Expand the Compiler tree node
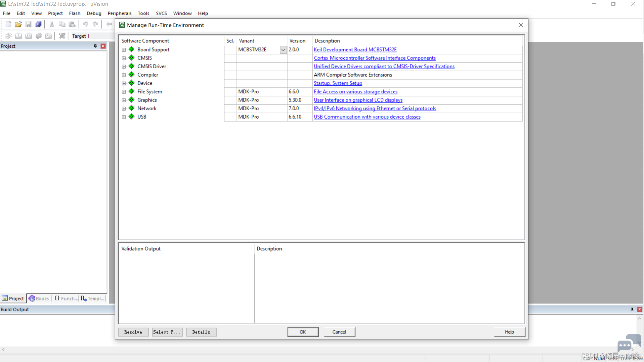 (x=124, y=75)
